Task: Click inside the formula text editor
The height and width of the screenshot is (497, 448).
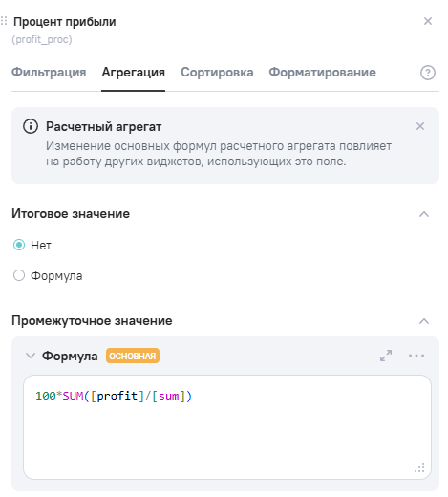Action: click(227, 427)
